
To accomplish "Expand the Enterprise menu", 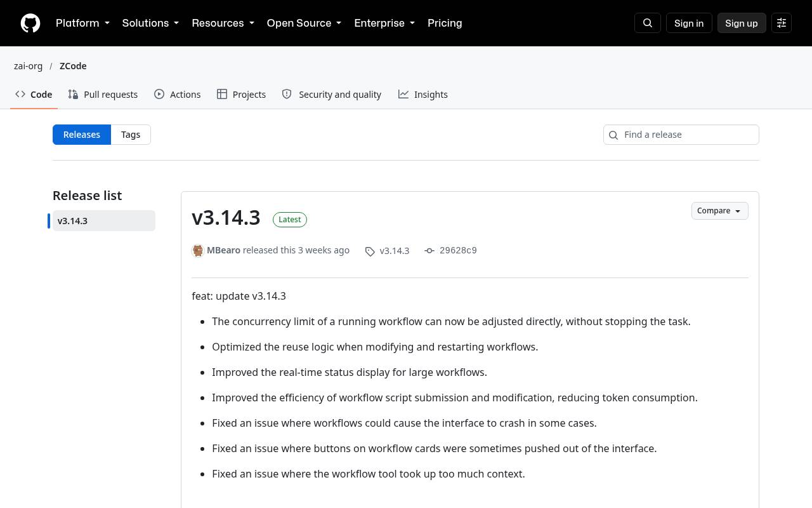I will 384,23.
